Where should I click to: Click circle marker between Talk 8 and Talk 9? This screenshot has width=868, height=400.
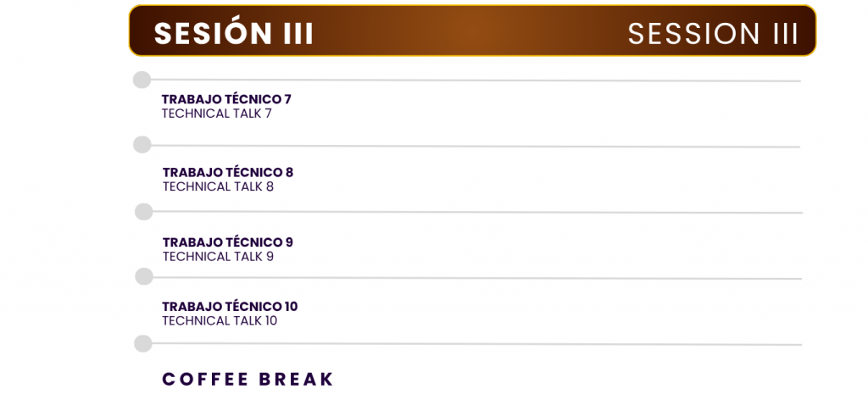coord(144,211)
